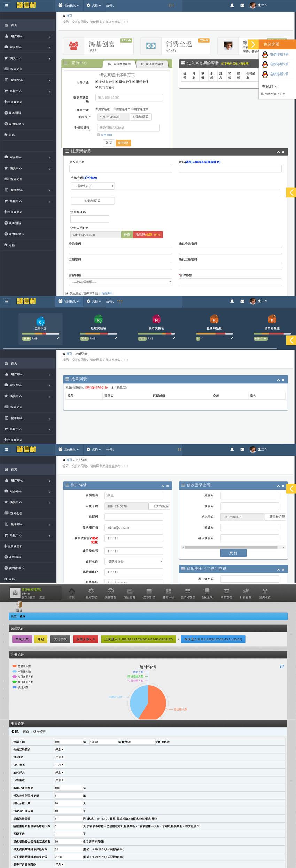Switch to 申请接受帮助 tab
This screenshot has width=296, height=868.
point(152,64)
